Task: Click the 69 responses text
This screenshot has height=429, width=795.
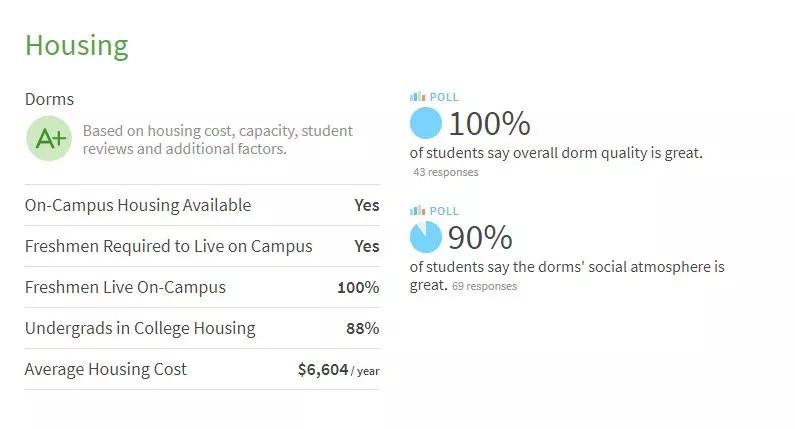Action: pos(485,286)
